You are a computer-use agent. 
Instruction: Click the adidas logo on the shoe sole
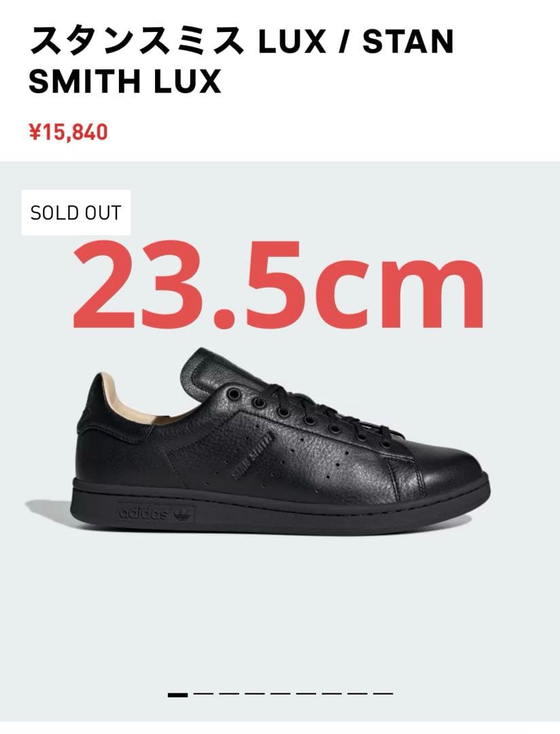pyautogui.click(x=144, y=512)
